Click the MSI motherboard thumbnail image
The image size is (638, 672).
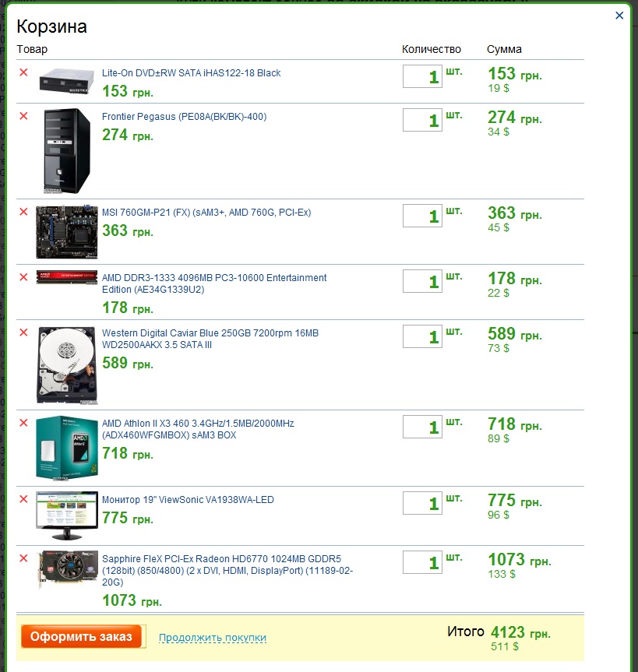coord(66,232)
